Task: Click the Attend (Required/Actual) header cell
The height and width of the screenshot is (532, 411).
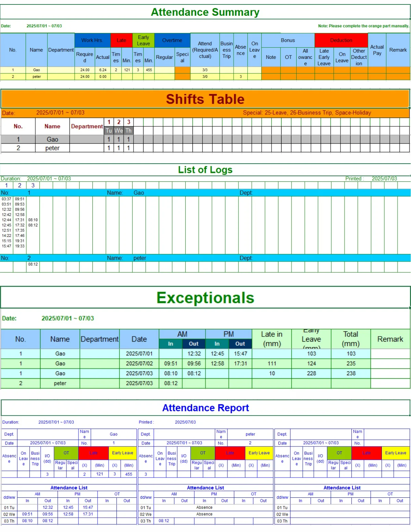Action: (205, 50)
